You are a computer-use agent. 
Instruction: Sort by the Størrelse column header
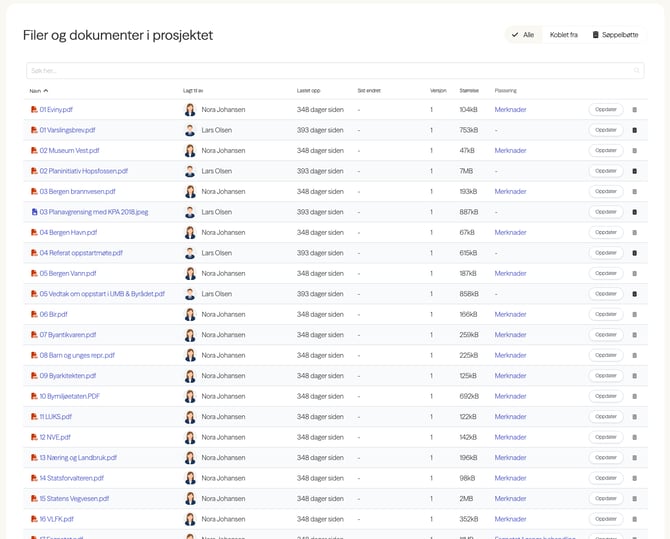468,90
